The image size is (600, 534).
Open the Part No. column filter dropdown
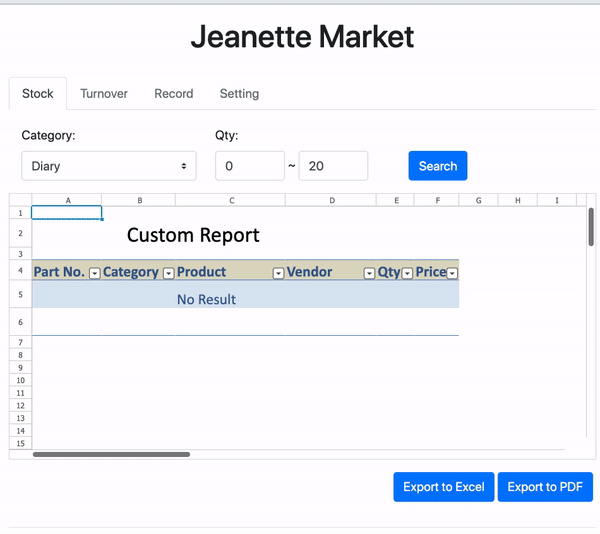click(95, 273)
